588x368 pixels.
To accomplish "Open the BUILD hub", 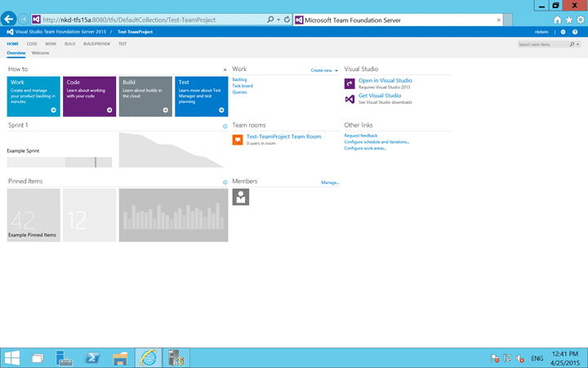I will pyautogui.click(x=69, y=44).
